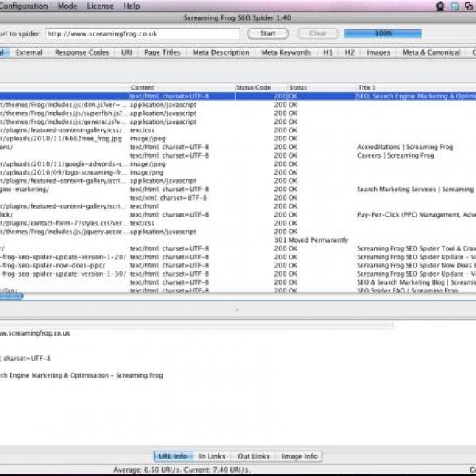Switch to the In Links bottom tab
This screenshot has height=476, width=476.
click(x=212, y=456)
